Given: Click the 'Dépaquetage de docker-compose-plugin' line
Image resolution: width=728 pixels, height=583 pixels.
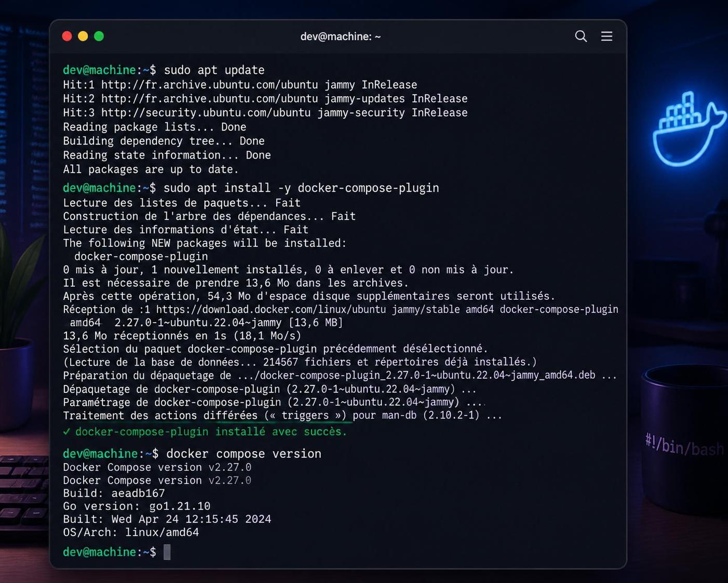Looking at the screenshot, I should click(x=269, y=389).
